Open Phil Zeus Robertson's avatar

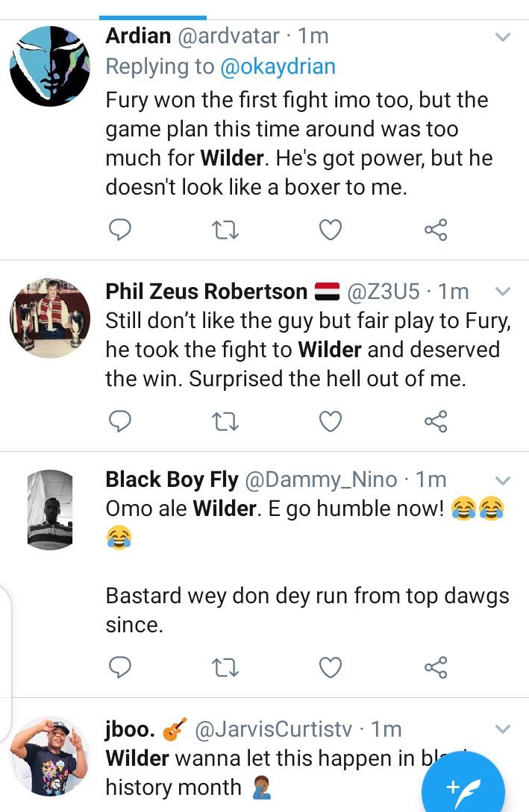[x=49, y=318]
